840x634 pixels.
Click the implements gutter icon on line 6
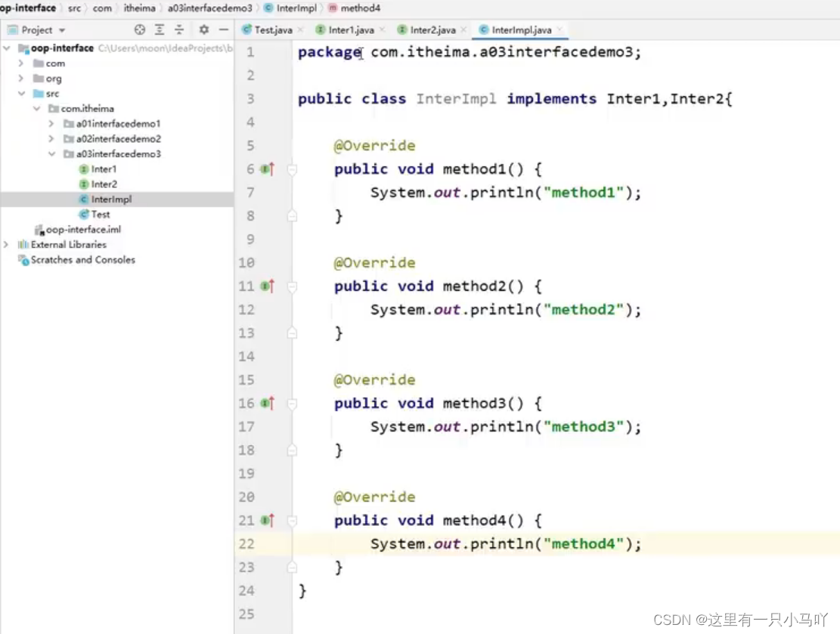tap(268, 169)
